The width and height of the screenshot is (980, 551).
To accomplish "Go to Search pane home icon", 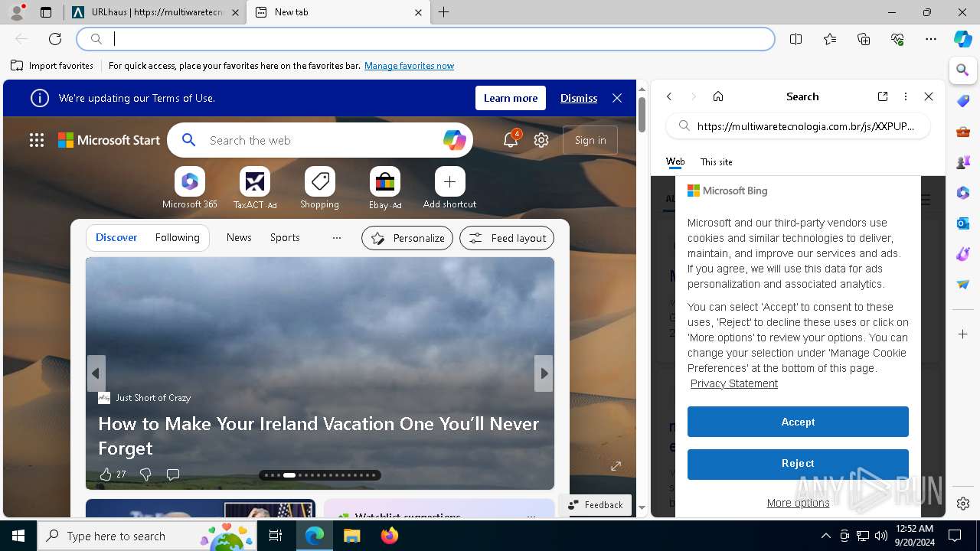I will (x=718, y=96).
